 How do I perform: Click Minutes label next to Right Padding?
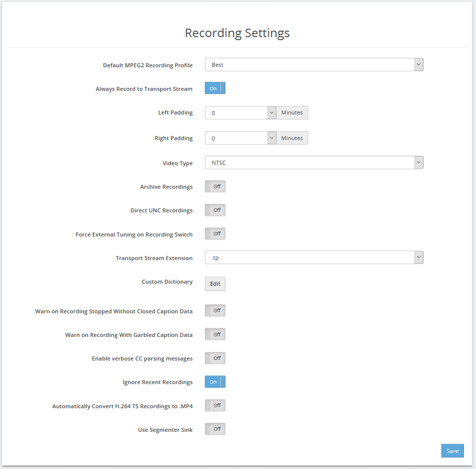[292, 138]
